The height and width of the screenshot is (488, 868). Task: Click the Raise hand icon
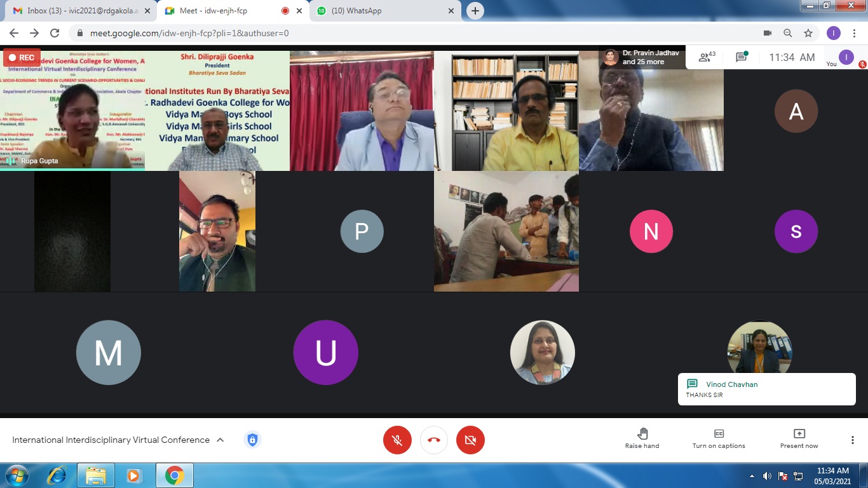click(642, 434)
